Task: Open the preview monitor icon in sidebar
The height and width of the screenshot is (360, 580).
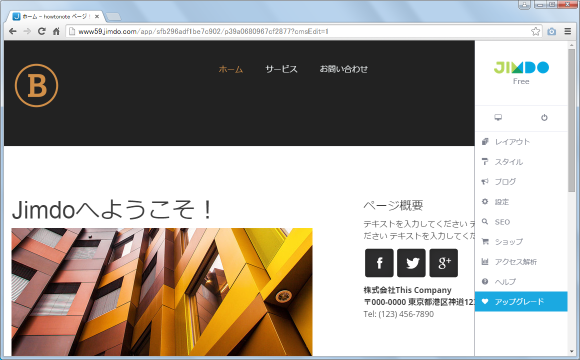Action: (498, 118)
